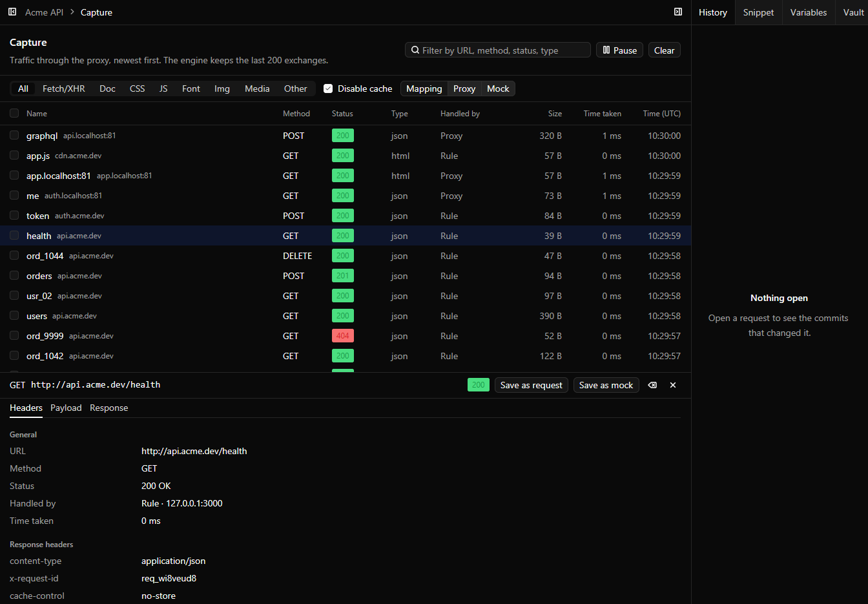This screenshot has width=868, height=604.
Task: Collapse the left sidebar panel icon
Action: (x=12, y=12)
